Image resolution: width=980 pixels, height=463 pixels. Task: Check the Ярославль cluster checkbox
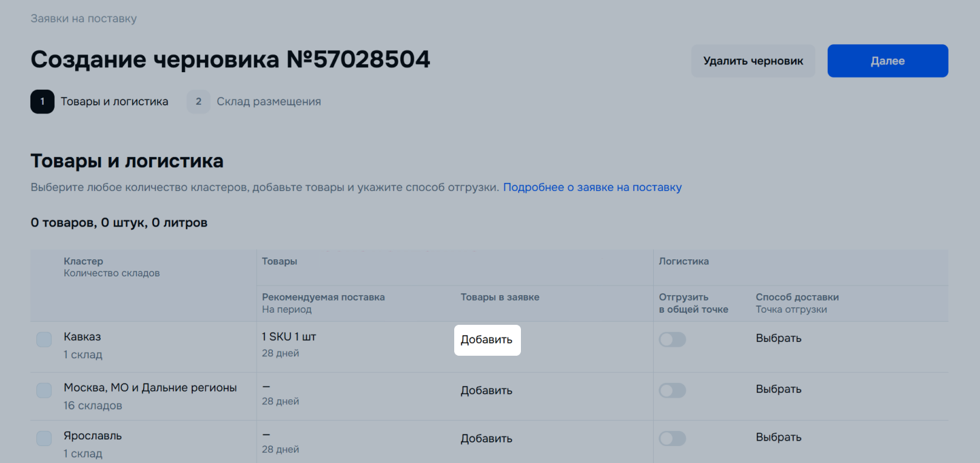tap(44, 438)
